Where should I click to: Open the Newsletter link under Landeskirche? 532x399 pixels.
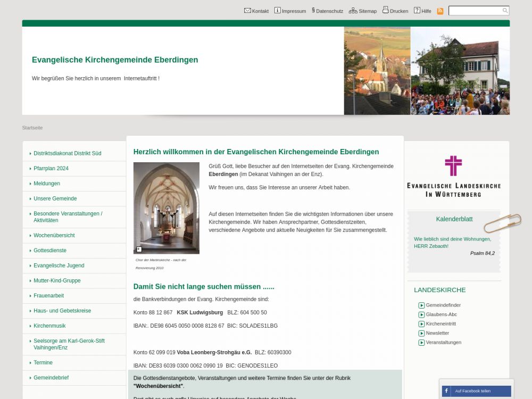437,334
